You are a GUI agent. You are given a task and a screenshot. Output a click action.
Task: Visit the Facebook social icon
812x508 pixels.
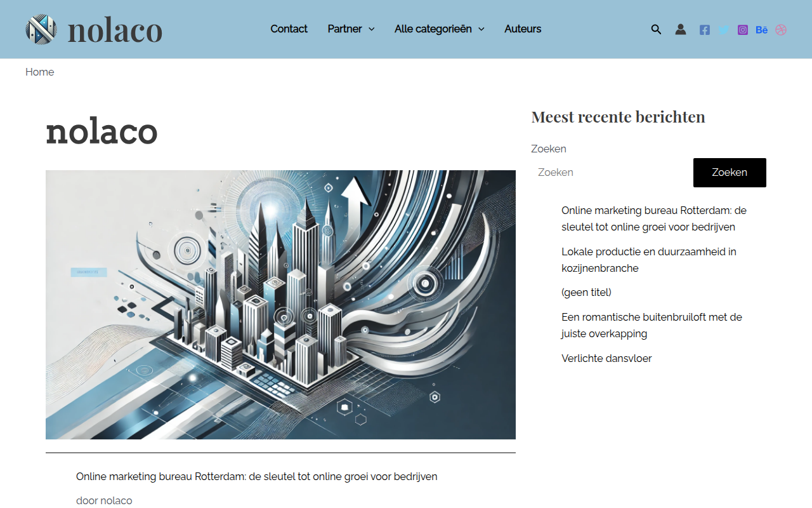[705, 30]
